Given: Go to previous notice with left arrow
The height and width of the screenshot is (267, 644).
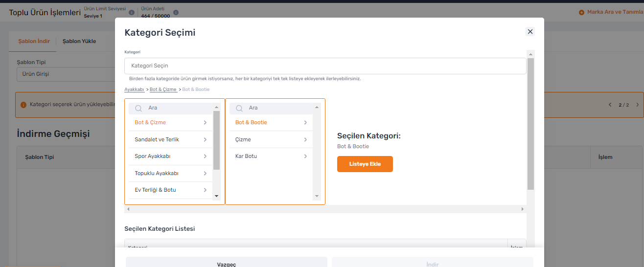Looking at the screenshot, I should pyautogui.click(x=610, y=105).
